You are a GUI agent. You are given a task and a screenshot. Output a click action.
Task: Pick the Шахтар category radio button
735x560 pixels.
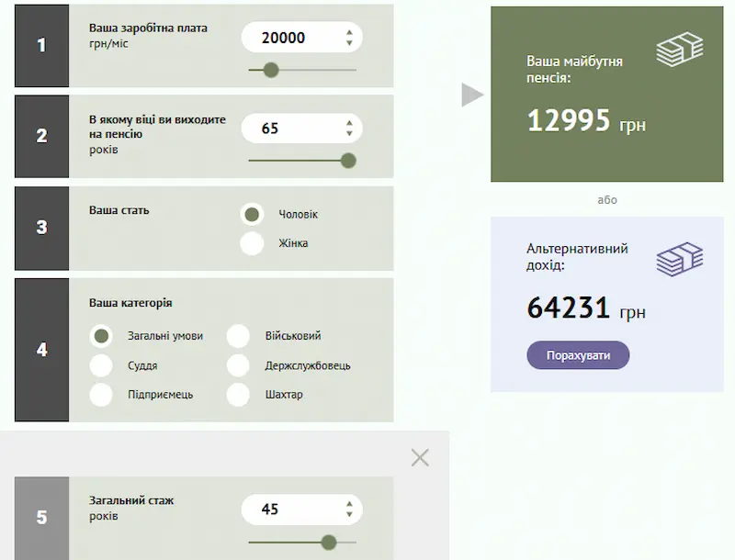238,395
